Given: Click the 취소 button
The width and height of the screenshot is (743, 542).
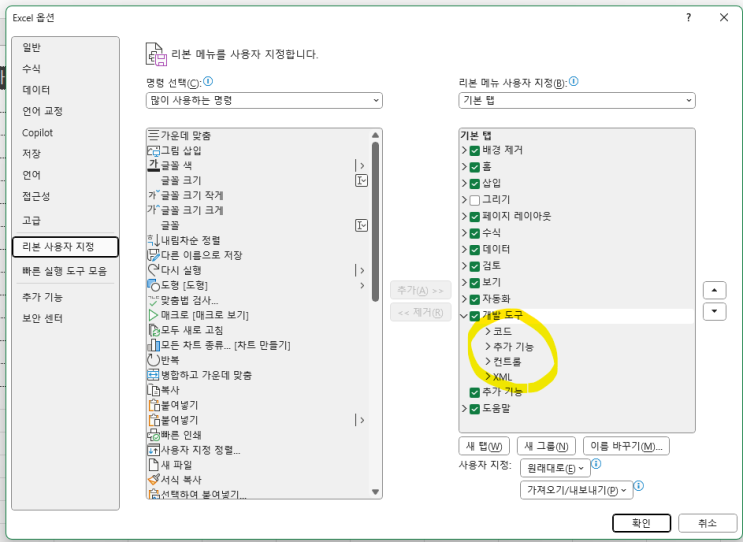Looking at the screenshot, I should tap(707, 523).
